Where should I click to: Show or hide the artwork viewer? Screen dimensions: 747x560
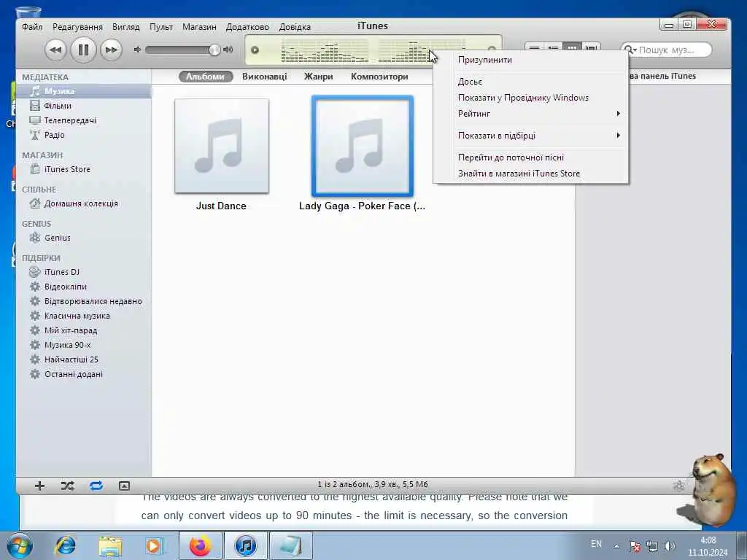(124, 486)
